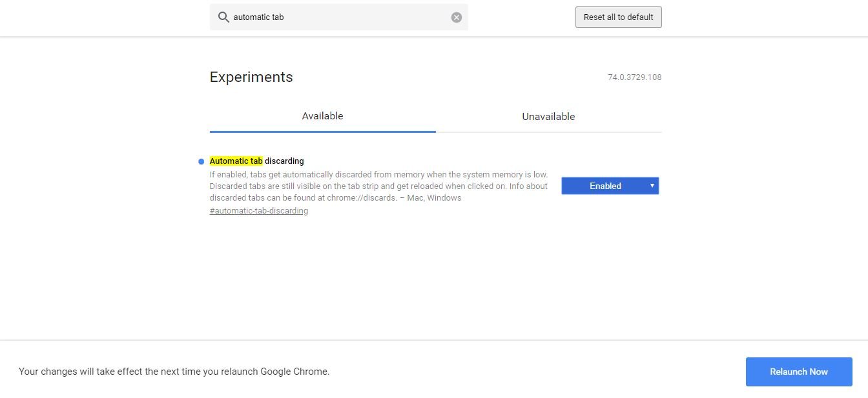Open the #automatic-tab-discarding anchor link
Screen dimensions: 868x398
(259, 211)
